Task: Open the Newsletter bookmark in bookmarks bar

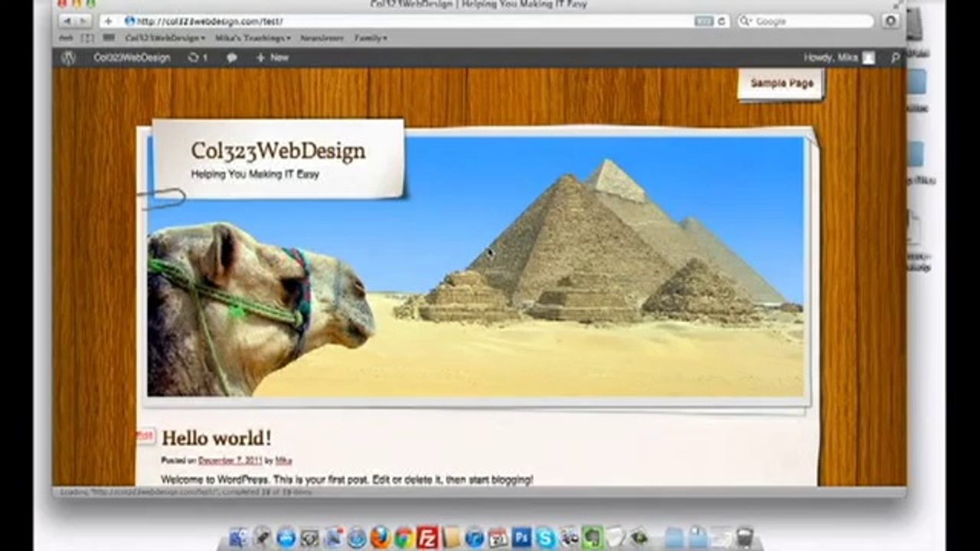Action: point(322,37)
